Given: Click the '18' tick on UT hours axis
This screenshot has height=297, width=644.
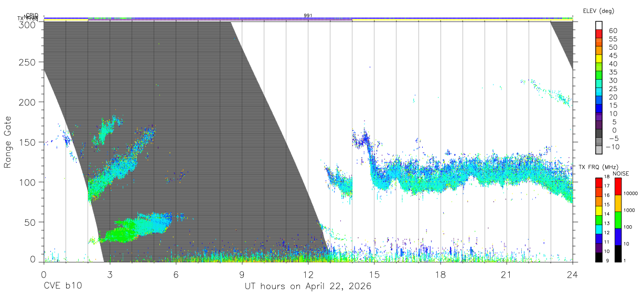Looking at the screenshot, I should pyautogui.click(x=441, y=274).
